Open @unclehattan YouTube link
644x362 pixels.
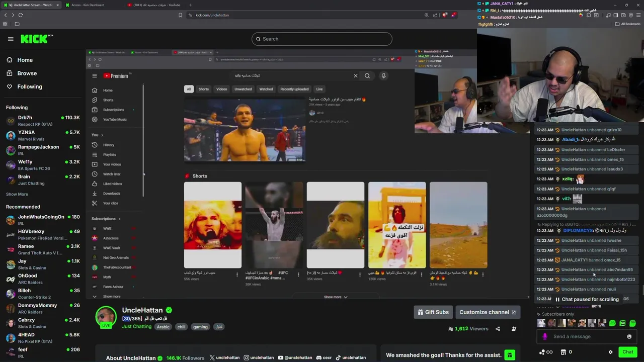coord(295,357)
